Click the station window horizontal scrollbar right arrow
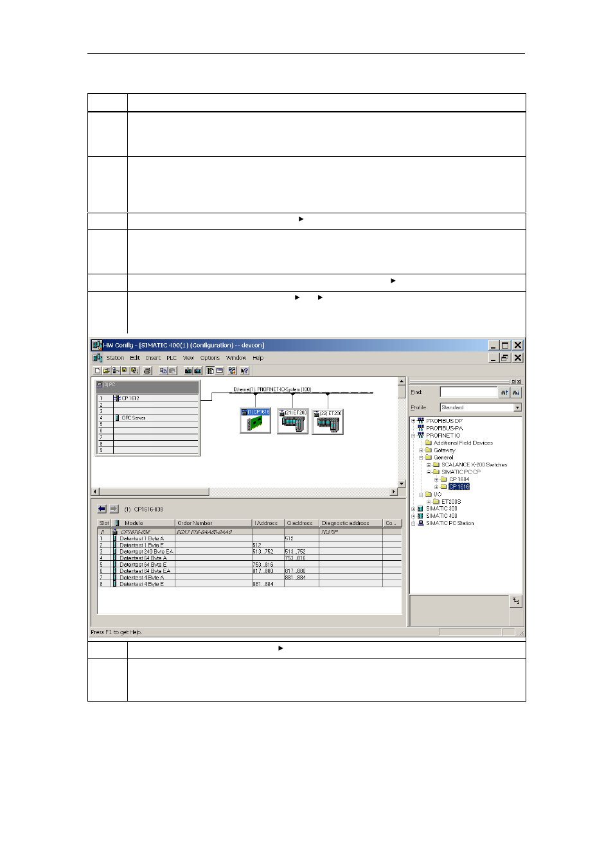 coord(394,492)
